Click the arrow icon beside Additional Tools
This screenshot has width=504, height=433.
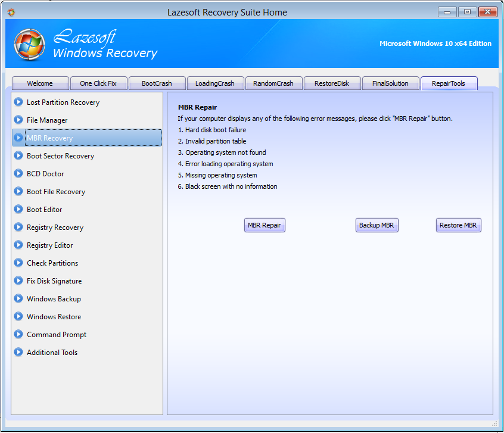pyautogui.click(x=18, y=352)
